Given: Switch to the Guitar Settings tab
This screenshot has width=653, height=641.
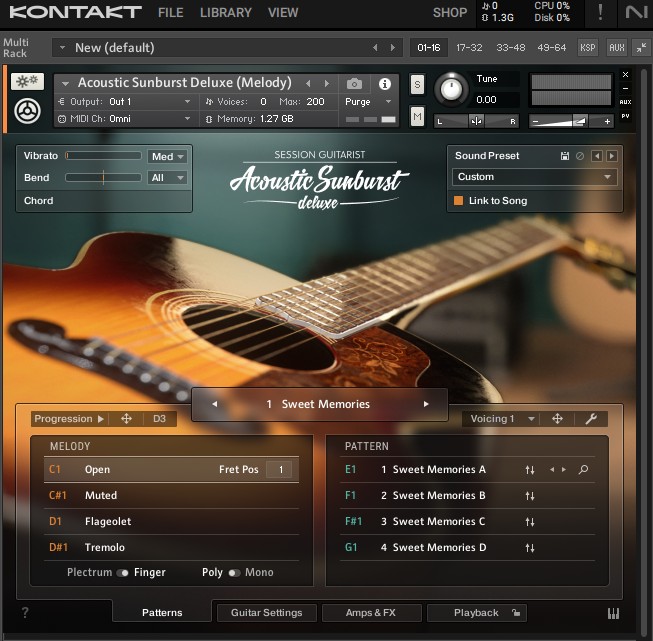Looking at the screenshot, I should (267, 613).
